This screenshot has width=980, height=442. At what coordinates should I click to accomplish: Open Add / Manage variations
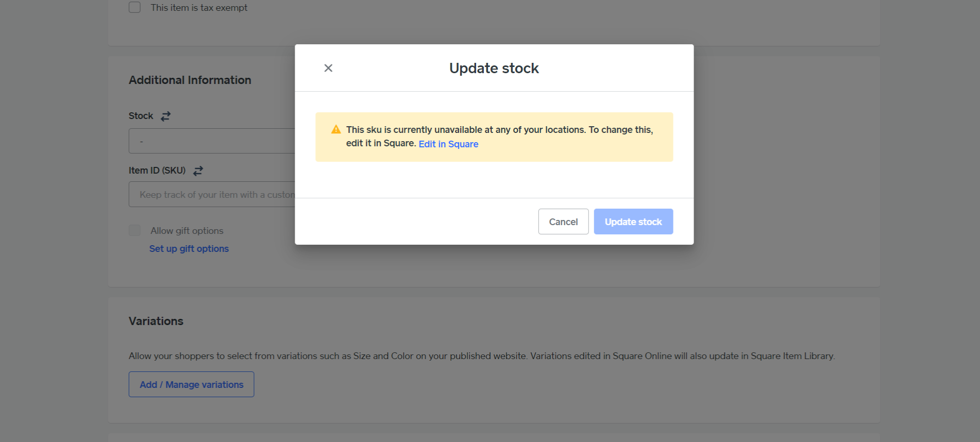point(191,384)
